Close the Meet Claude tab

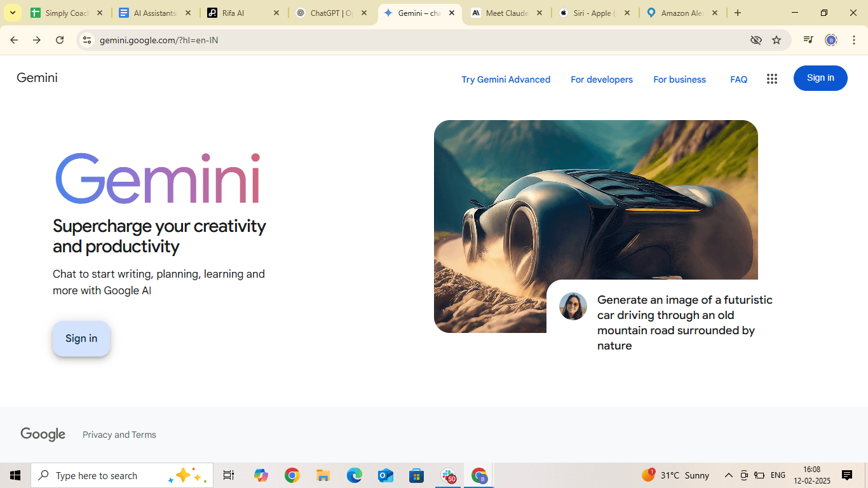[539, 13]
